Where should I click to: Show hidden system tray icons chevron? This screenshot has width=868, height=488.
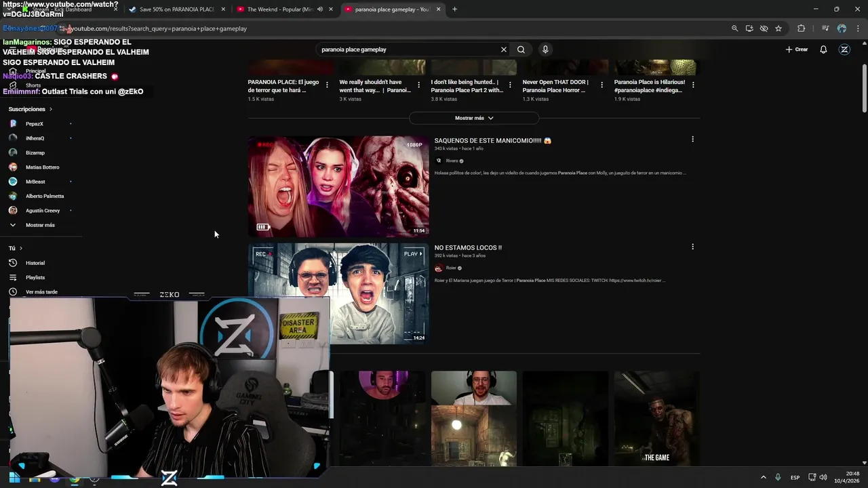[764, 477]
